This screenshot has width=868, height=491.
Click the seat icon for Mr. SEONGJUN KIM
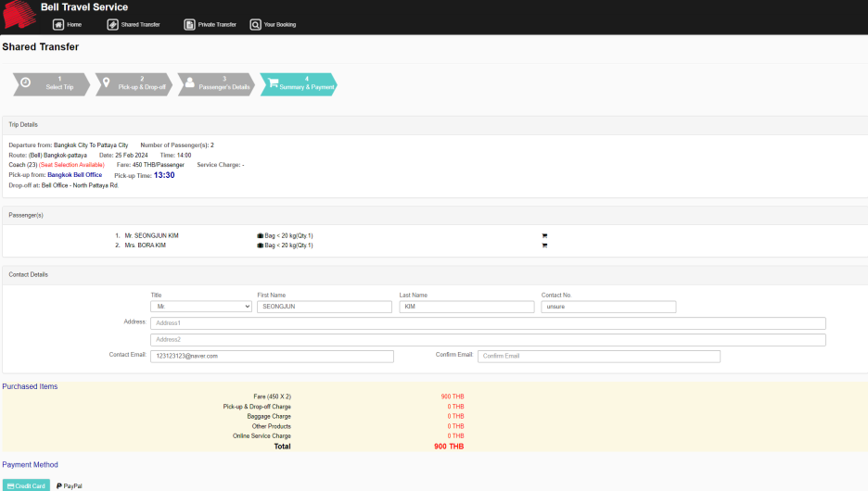click(544, 235)
